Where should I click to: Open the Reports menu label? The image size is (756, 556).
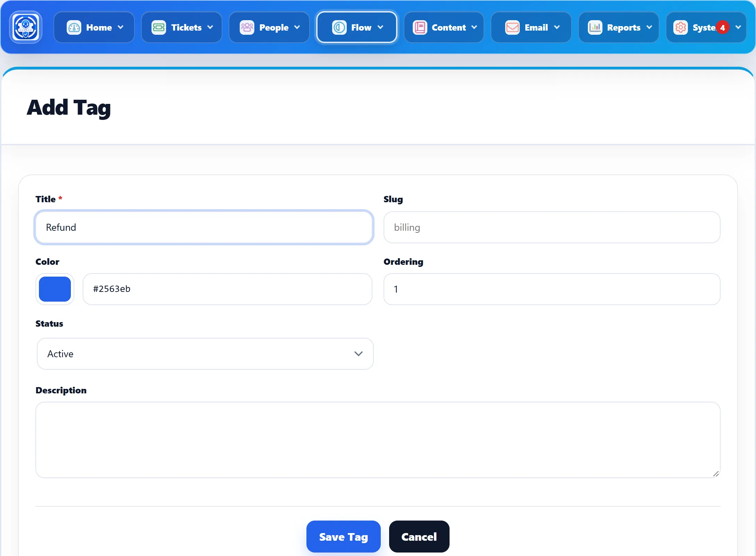624,27
